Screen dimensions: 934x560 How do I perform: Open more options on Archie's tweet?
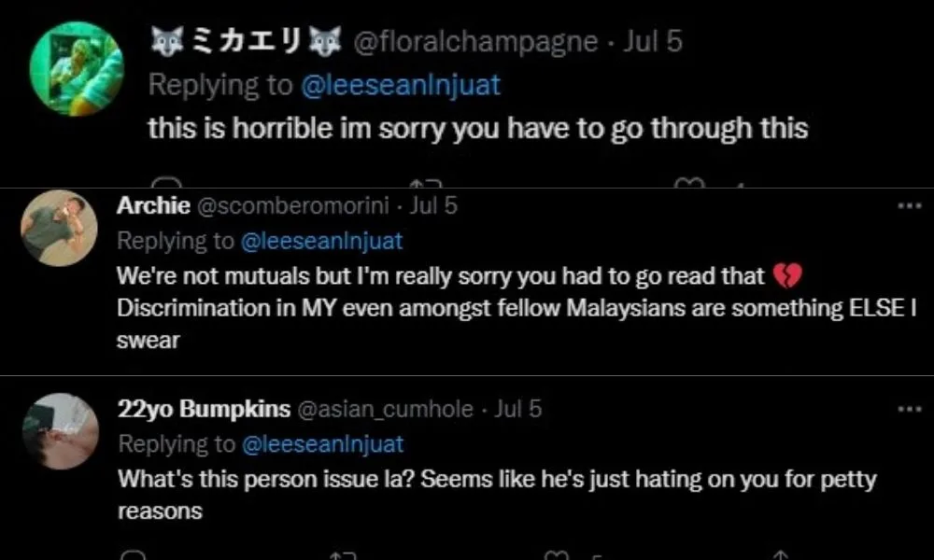[908, 206]
